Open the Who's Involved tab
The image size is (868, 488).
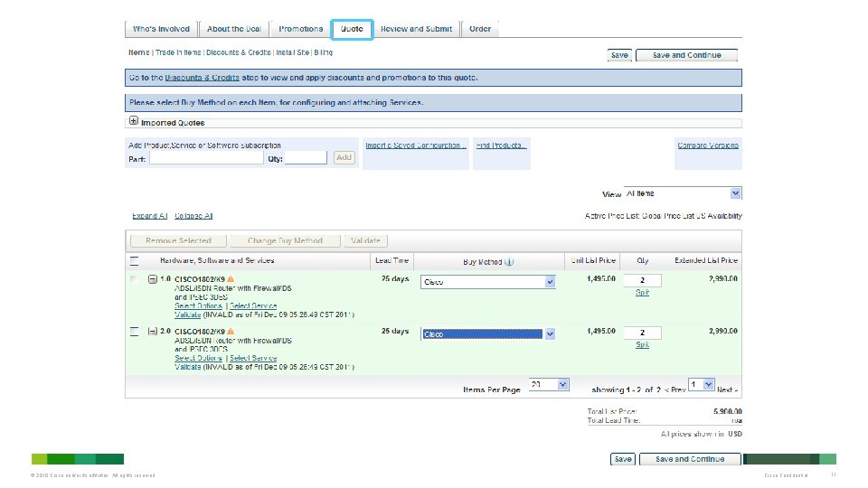tap(161, 29)
